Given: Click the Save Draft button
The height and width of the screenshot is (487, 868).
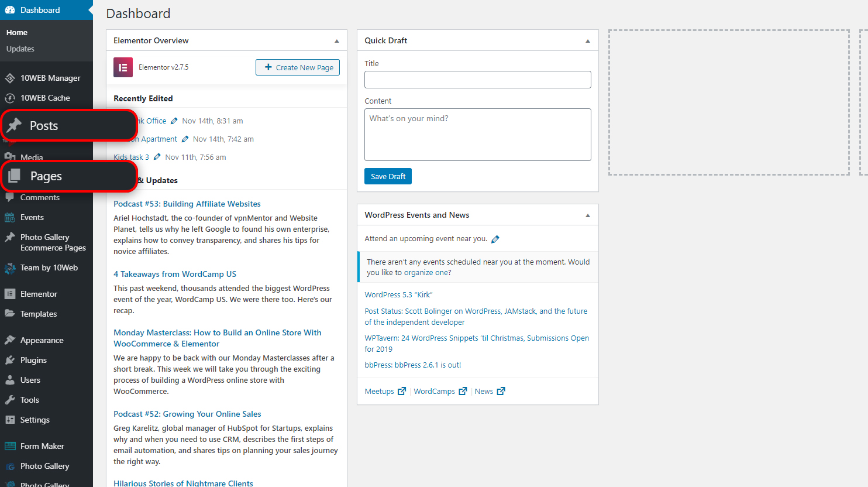Looking at the screenshot, I should (x=388, y=176).
